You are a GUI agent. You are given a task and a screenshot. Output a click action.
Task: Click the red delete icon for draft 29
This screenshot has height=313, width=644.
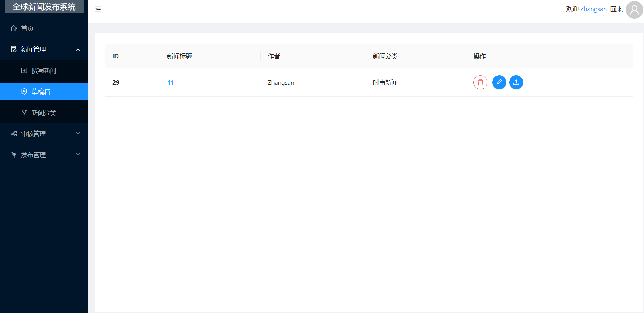click(x=480, y=82)
